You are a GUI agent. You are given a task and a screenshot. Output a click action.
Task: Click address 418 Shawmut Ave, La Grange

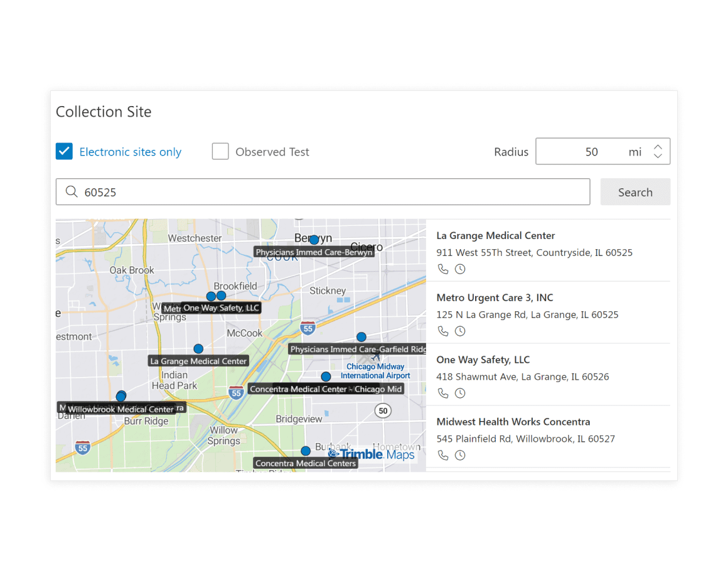click(522, 377)
